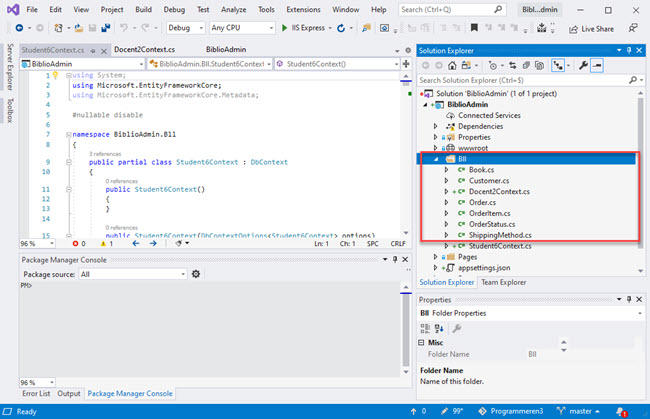Click the Undo arrow in toolbar
The height and width of the screenshot is (419, 650).
(x=124, y=28)
